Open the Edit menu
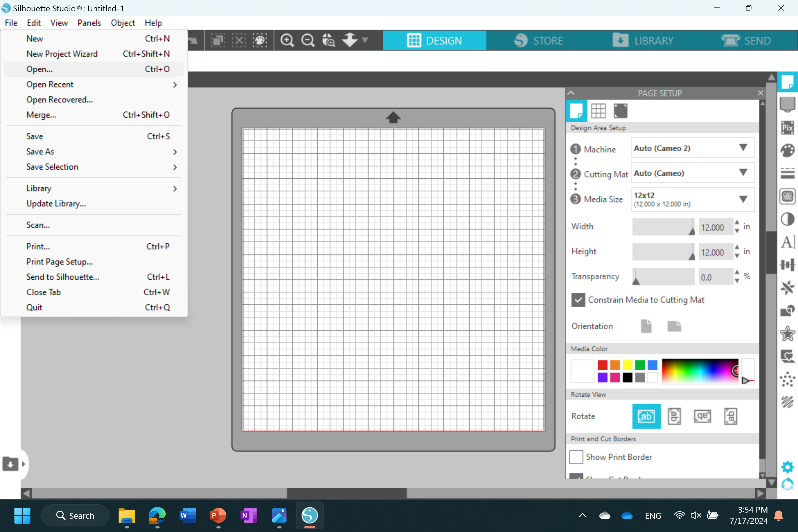The image size is (798, 532). coord(34,23)
